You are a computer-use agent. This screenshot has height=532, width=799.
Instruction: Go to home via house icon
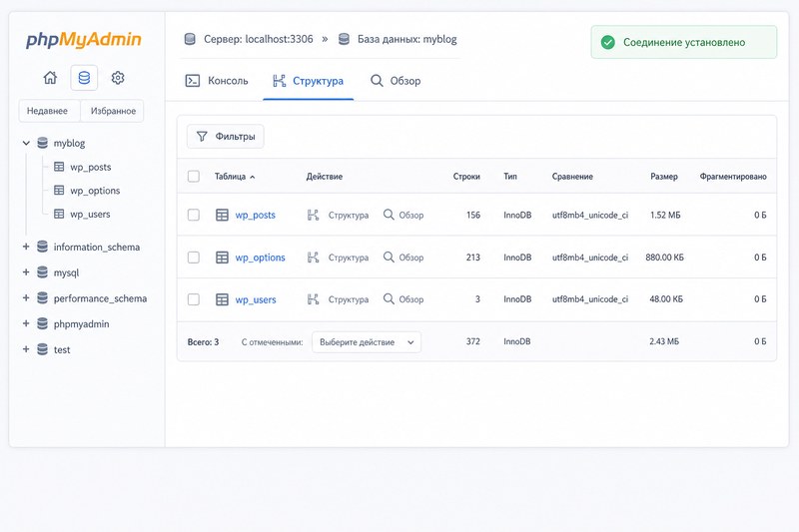(x=50, y=78)
